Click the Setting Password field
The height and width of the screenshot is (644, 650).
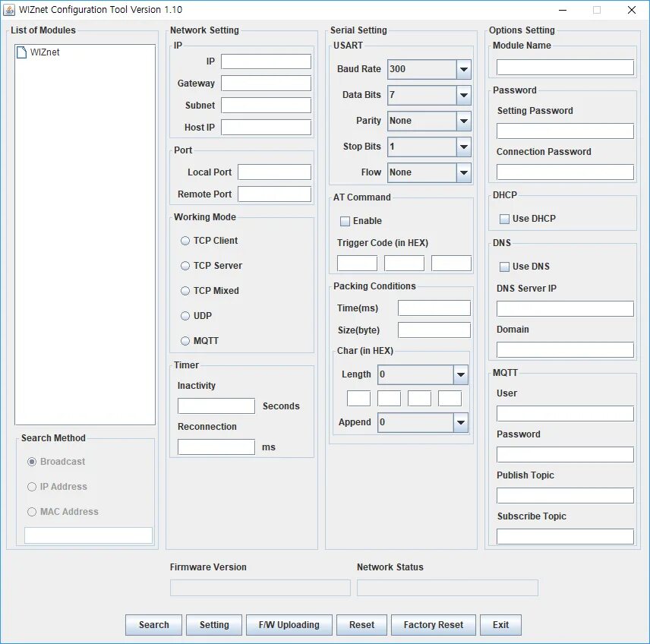[x=565, y=131]
